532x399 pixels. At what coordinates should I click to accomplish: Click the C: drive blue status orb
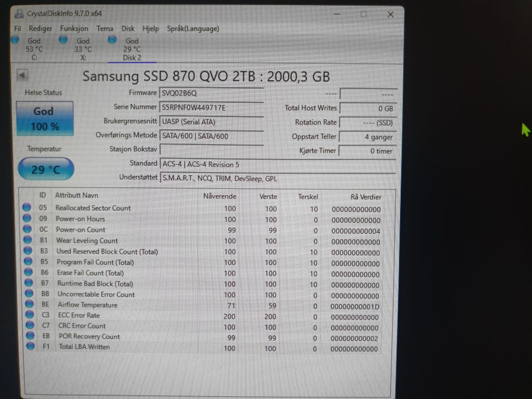pyautogui.click(x=16, y=40)
